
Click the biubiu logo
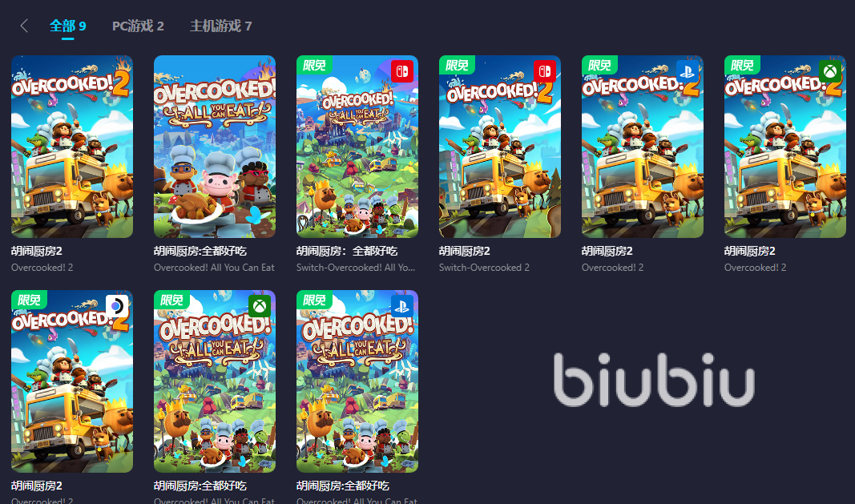point(654,379)
